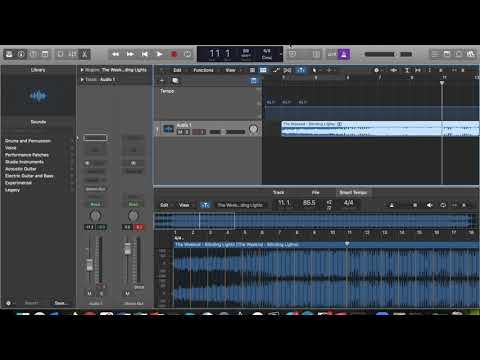480x360 pixels.
Task: Open the Tracks area Functions menu
Action: pyautogui.click(x=203, y=70)
